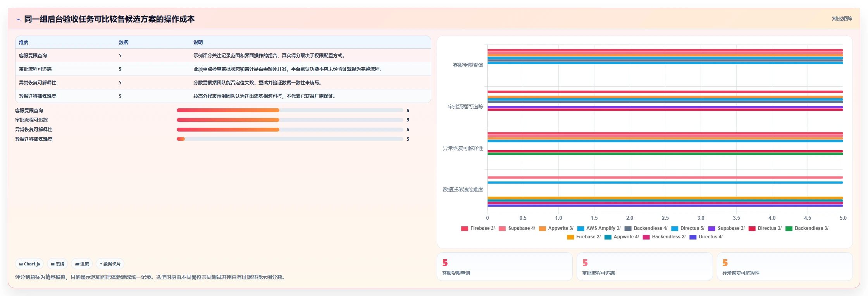Toggle the AWS Amplify 3/ legend series
The height and width of the screenshot is (296, 868).
pyautogui.click(x=599, y=228)
